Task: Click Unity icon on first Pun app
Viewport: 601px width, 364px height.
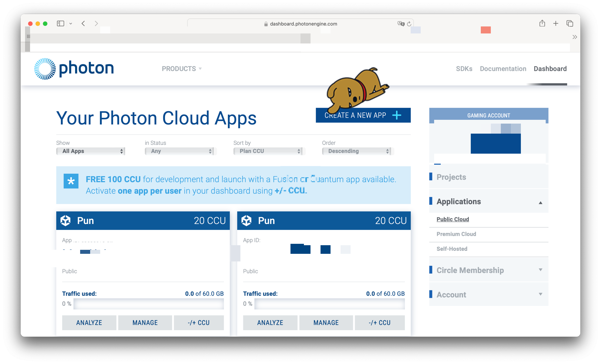Action: pyautogui.click(x=66, y=221)
